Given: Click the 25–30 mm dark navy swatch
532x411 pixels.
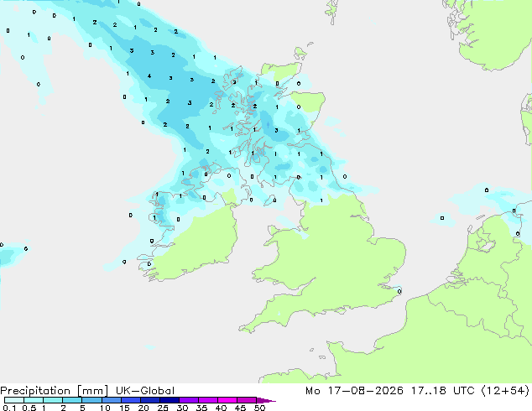Looking at the screenshot, I should point(169,400).
